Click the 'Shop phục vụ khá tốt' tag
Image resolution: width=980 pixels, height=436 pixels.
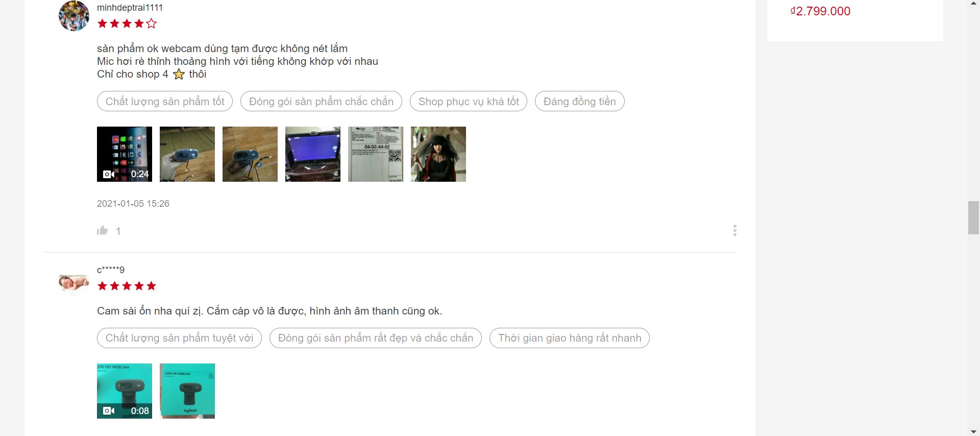(469, 102)
